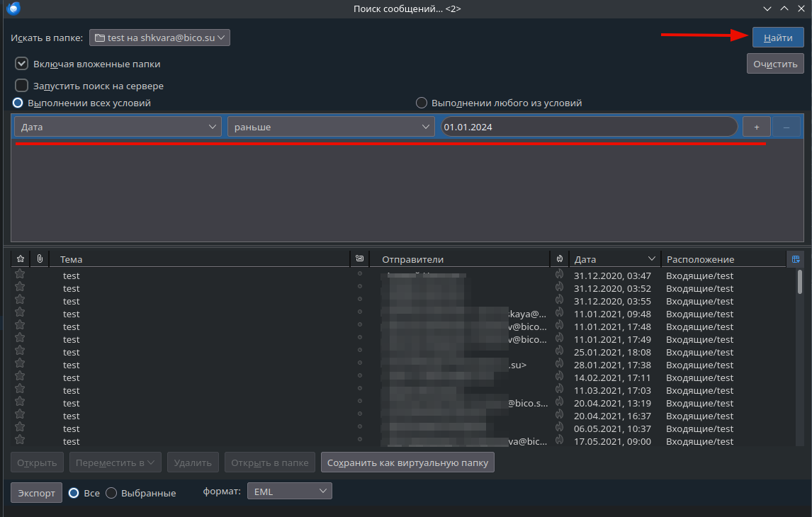The image size is (812, 517).
Task: Remove the search condition with minus button
Action: point(786,127)
